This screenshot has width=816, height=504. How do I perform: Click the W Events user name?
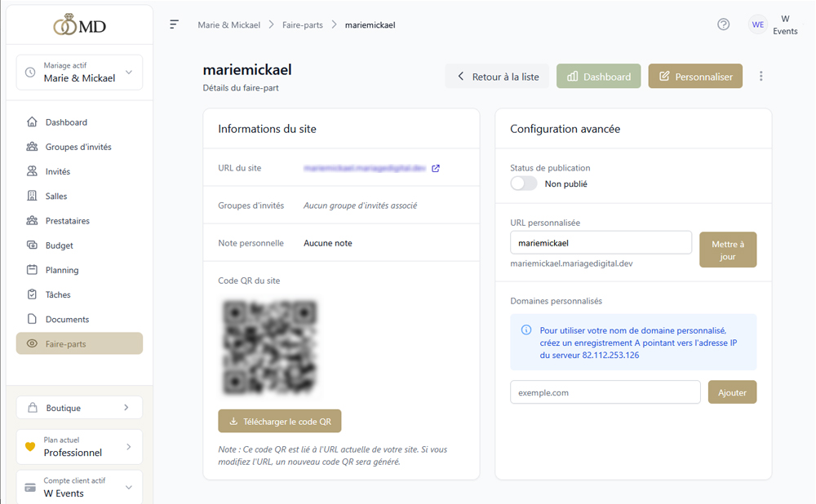785,24
